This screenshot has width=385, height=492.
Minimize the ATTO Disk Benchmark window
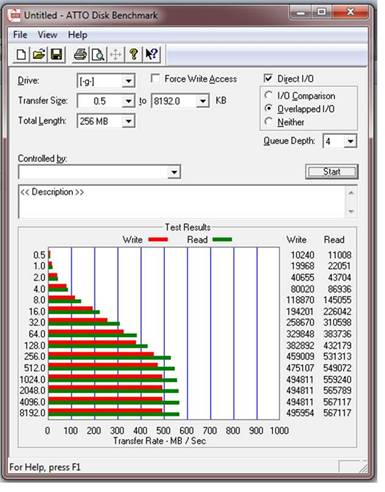pos(301,13)
